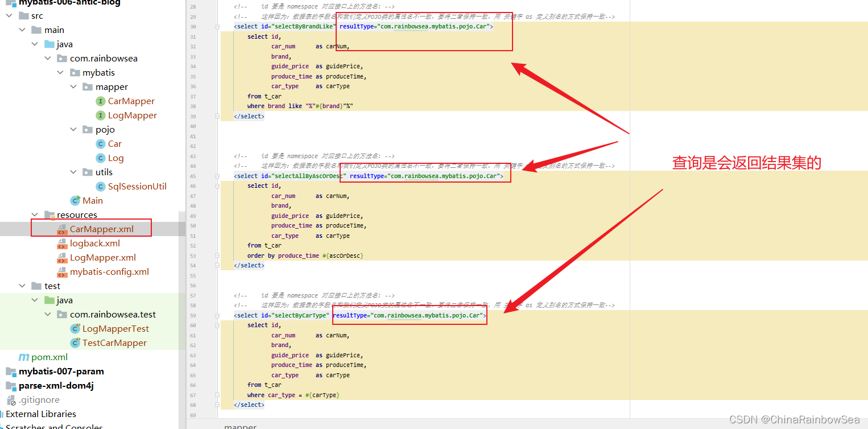Collapse the resources folder
The image size is (868, 429).
tap(35, 215)
